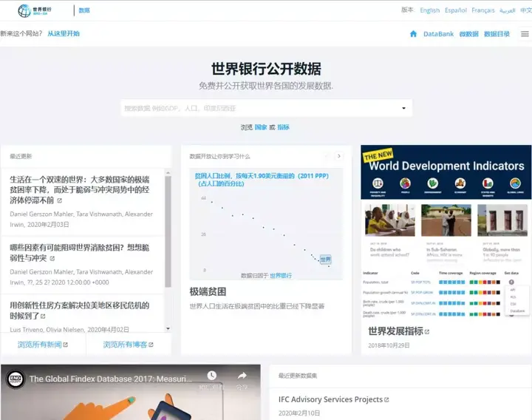Click scroll-down arrow of news list

168,328
